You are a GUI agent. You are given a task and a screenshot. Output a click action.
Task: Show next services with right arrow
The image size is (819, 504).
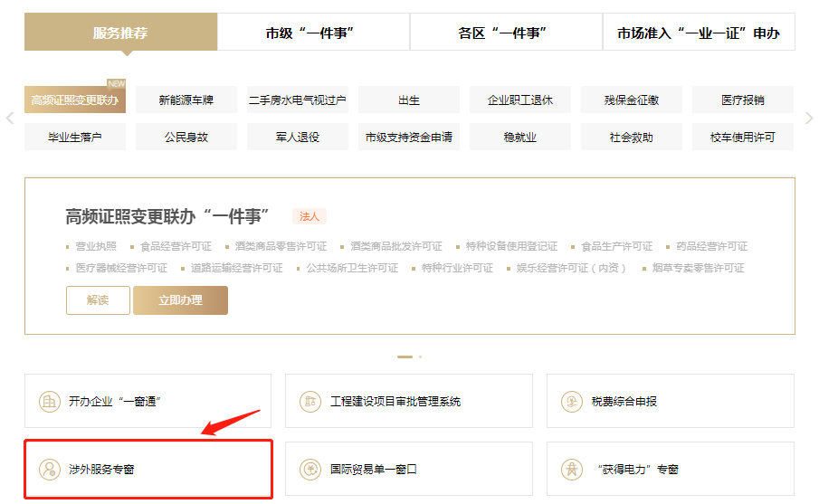tap(809, 118)
